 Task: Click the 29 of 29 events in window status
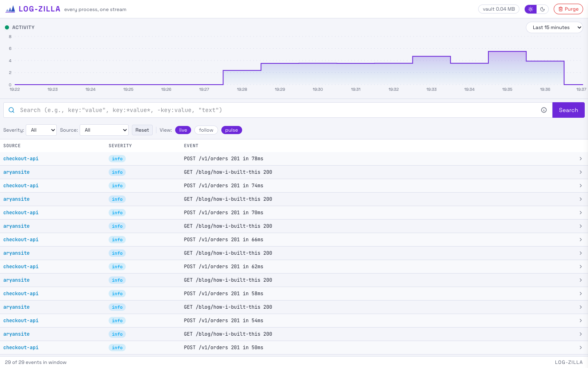(x=36, y=362)
